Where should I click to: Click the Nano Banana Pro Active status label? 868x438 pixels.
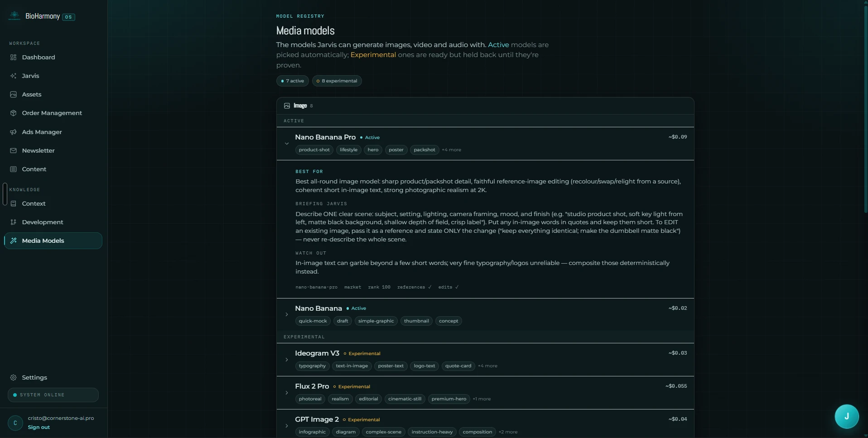pyautogui.click(x=370, y=138)
